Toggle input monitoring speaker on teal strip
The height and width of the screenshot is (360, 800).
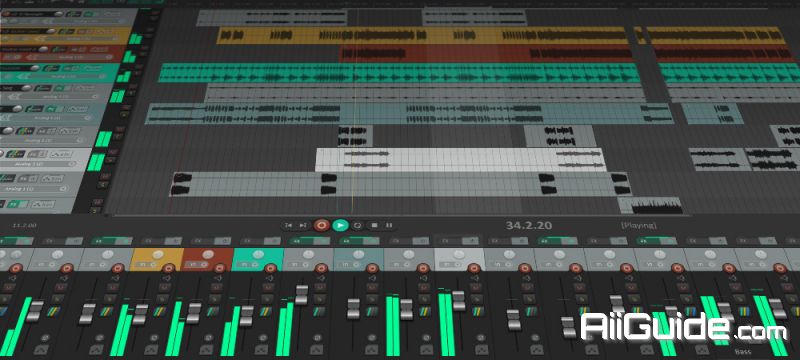click(x=269, y=278)
